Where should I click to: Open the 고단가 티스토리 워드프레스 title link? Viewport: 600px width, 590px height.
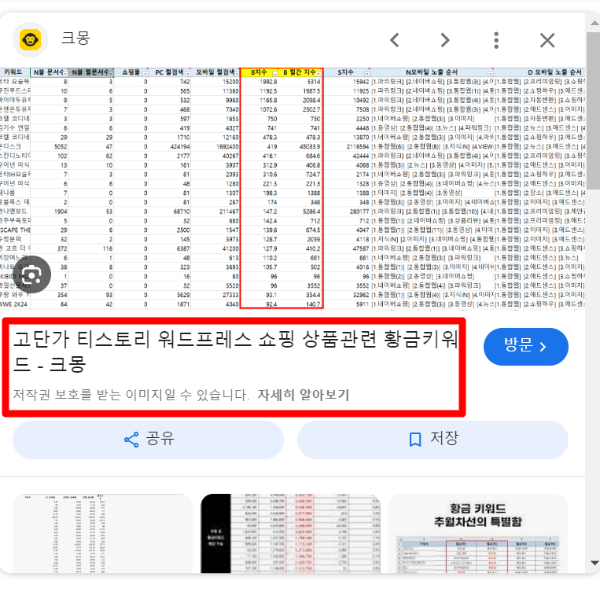click(235, 351)
